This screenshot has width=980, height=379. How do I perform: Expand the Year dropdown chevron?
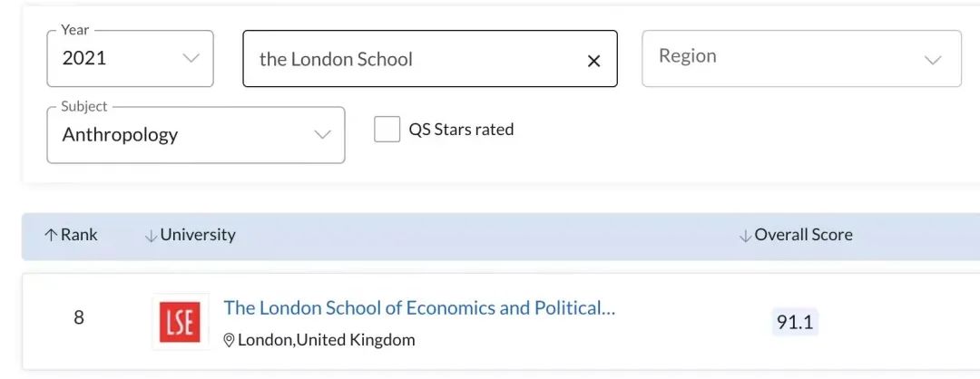(x=191, y=58)
